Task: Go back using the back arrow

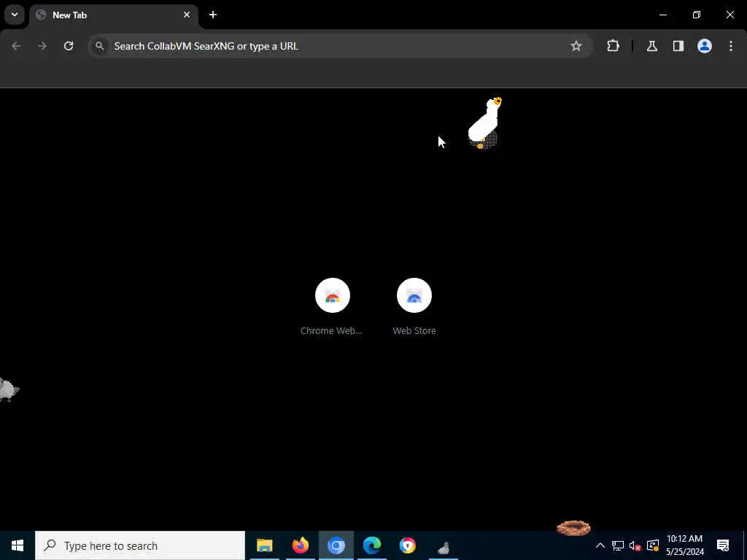Action: pyautogui.click(x=16, y=46)
